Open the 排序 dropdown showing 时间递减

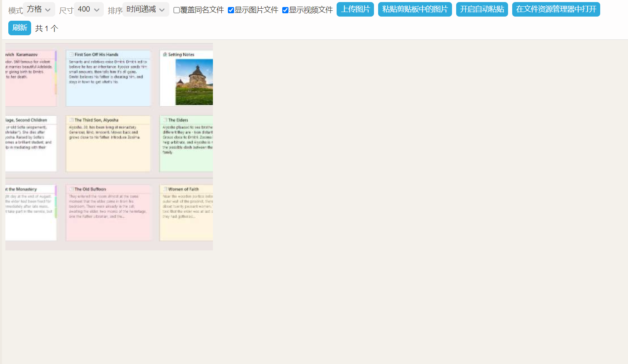point(146,10)
